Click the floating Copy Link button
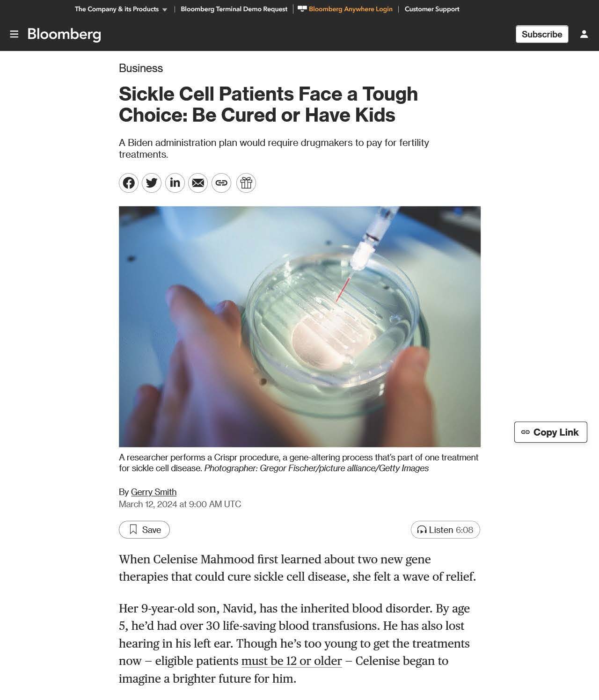The height and width of the screenshot is (700, 599). [x=551, y=432]
